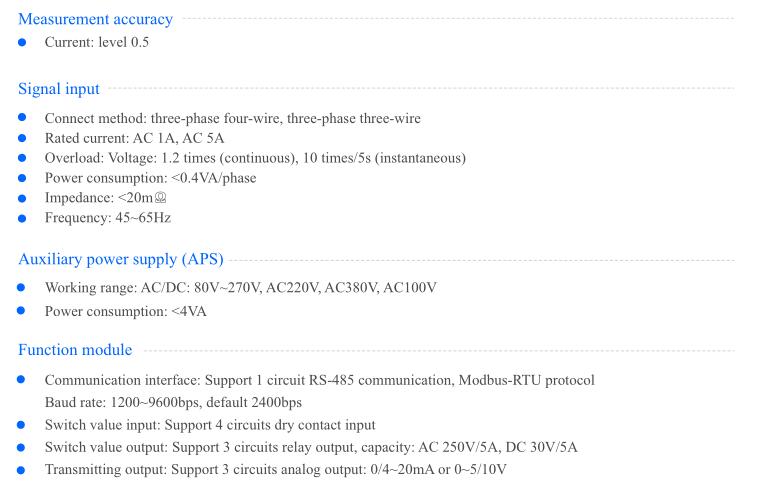Click the bullet beside Current: level 0.5
Viewport: 759px width, 500px height.
tap(22, 43)
